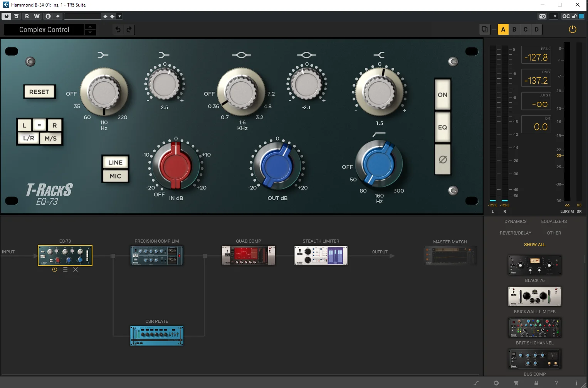Click the blue OUT dB knob
This screenshot has width=588, height=388.
pyautogui.click(x=277, y=166)
